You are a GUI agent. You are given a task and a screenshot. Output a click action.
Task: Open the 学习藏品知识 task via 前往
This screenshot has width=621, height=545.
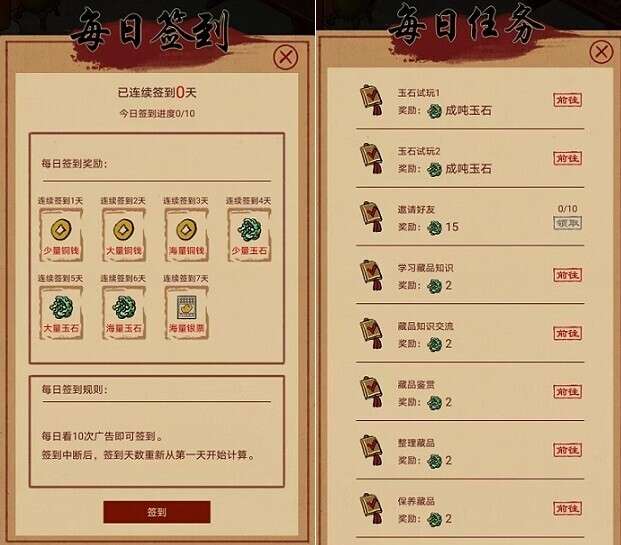pyautogui.click(x=568, y=275)
